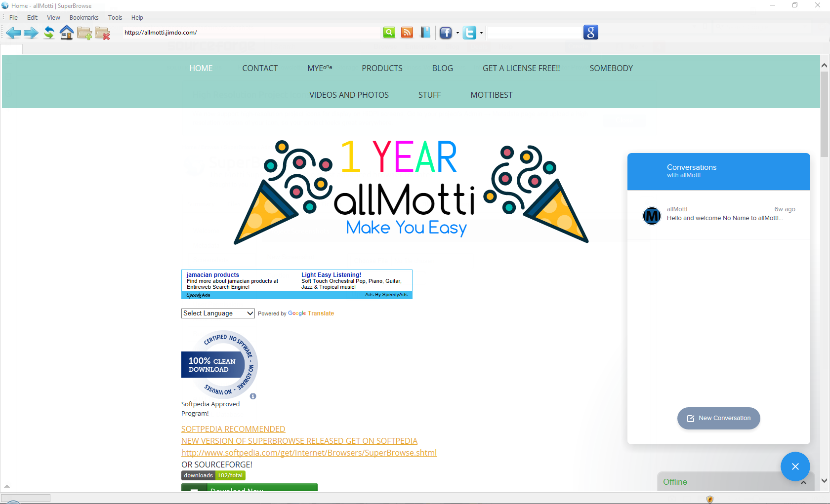Click the URL address field

tap(251, 33)
